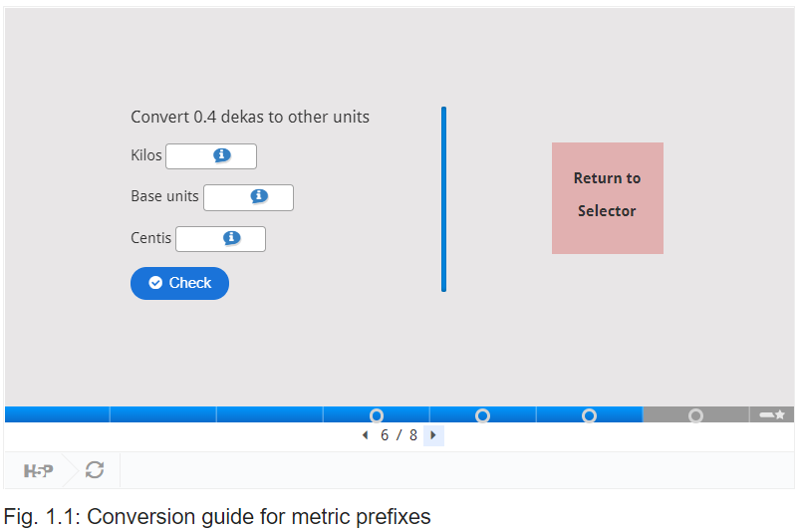Click the reuse/refresh arrows icon
The height and width of the screenshot is (532, 801).
coord(95,469)
